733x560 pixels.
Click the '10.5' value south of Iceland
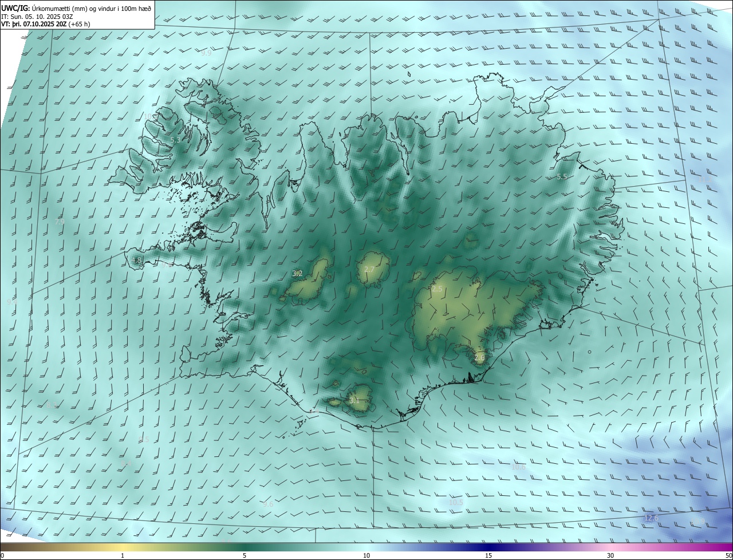(456, 502)
